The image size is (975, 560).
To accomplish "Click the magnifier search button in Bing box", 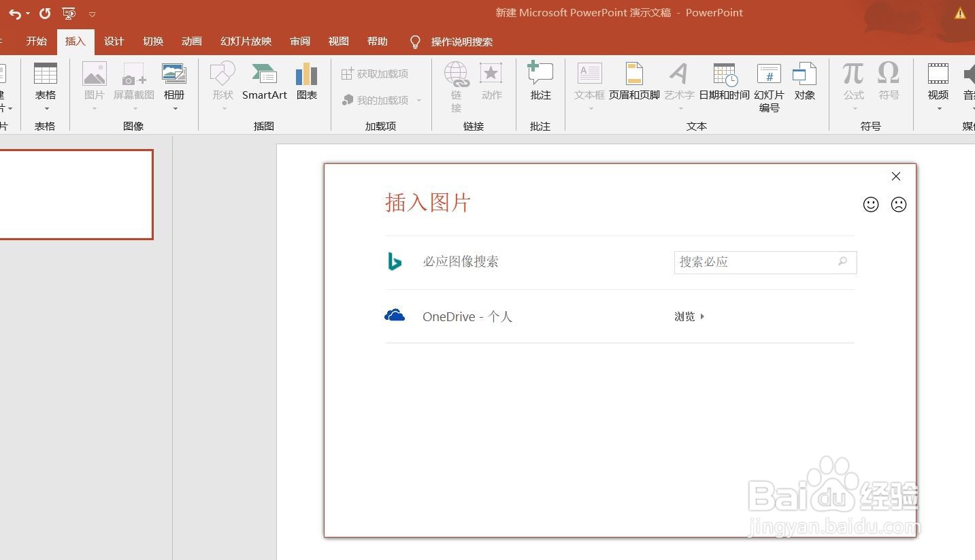I will [843, 261].
